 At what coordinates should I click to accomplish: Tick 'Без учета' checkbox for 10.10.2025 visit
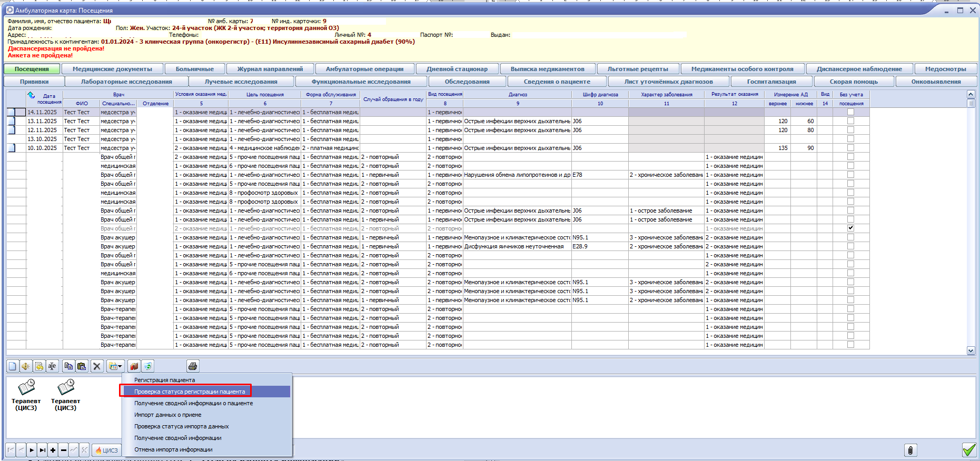click(x=850, y=148)
